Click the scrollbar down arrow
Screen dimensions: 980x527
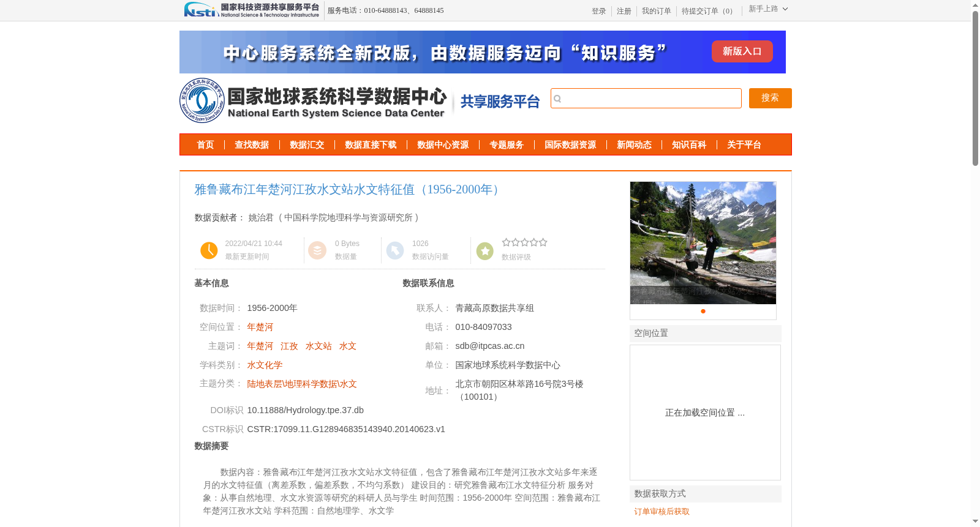[975, 521]
